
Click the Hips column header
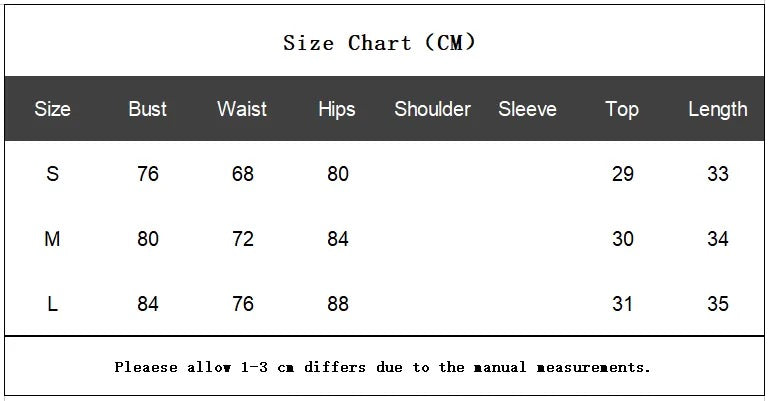(x=337, y=109)
